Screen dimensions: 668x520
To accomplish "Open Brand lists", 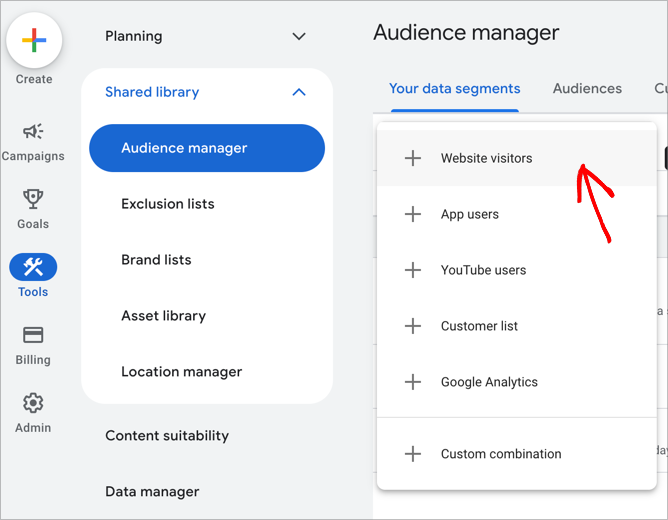I will pos(156,260).
